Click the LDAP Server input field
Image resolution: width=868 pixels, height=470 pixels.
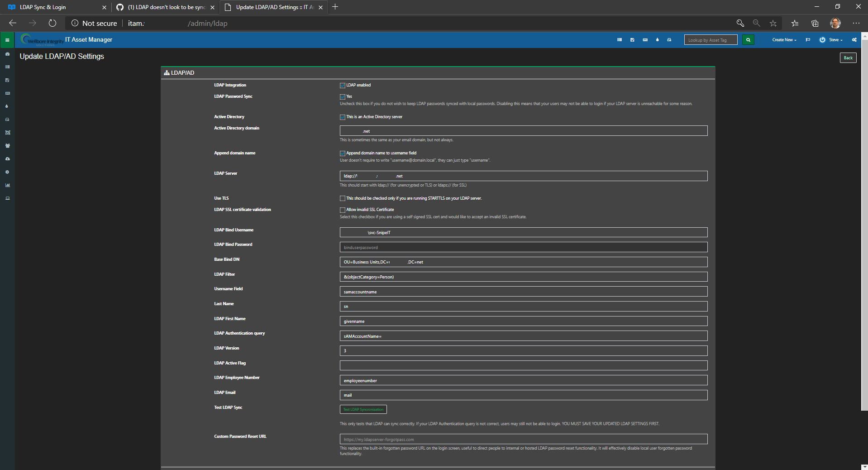(x=524, y=176)
